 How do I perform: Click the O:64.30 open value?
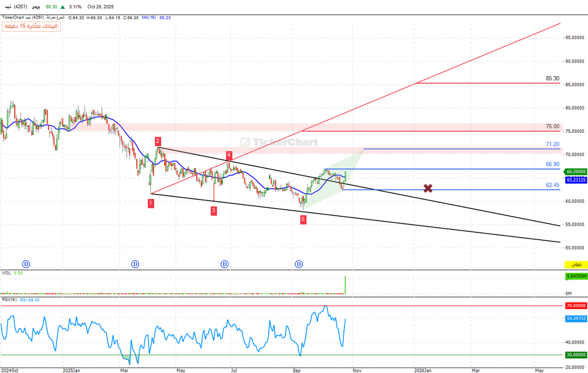tap(76, 17)
